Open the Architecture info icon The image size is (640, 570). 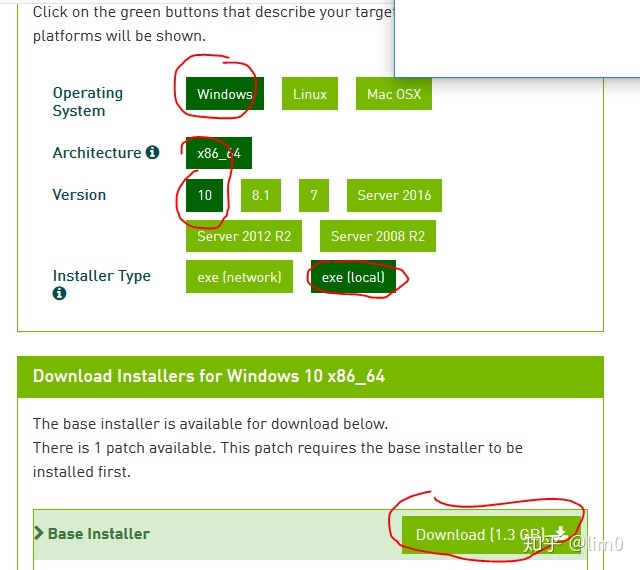pyautogui.click(x=153, y=152)
